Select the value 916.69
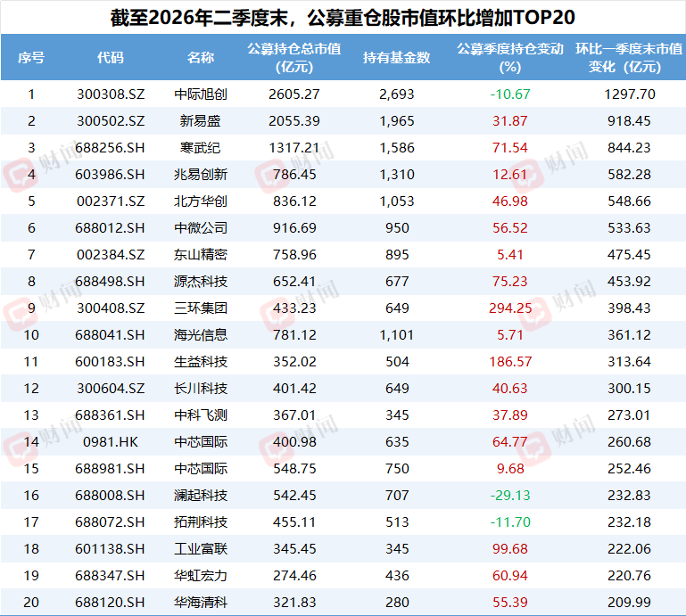This screenshot has width=686, height=616. tap(294, 228)
